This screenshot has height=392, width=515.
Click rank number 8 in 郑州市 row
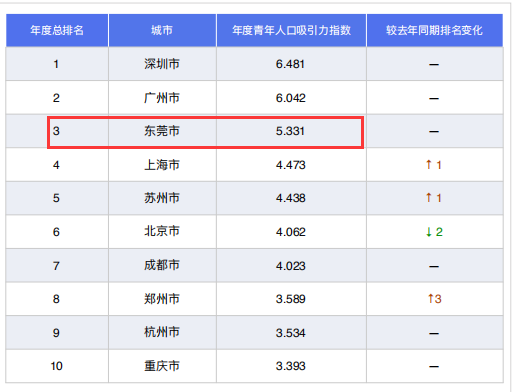pos(56,299)
